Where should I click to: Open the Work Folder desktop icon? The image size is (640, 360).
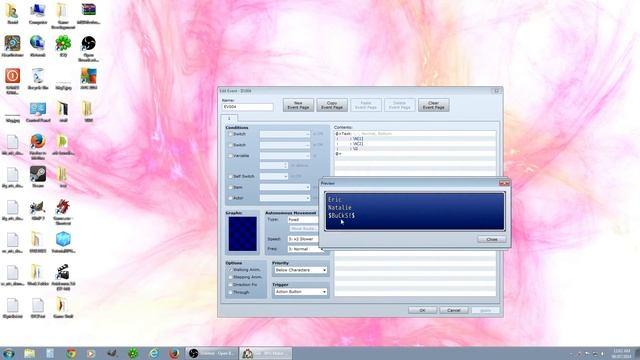[x=38, y=274]
